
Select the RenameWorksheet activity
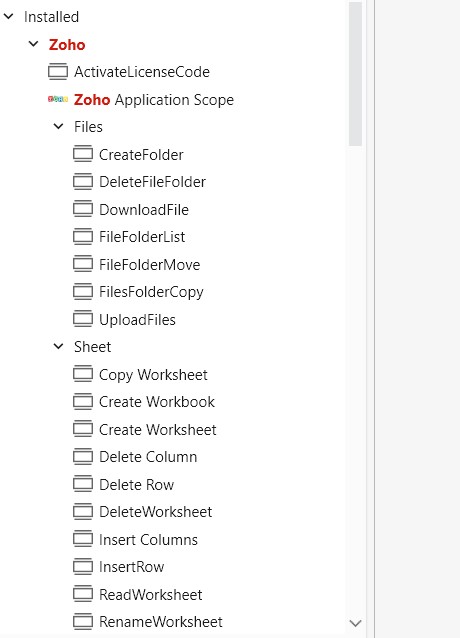[161, 622]
